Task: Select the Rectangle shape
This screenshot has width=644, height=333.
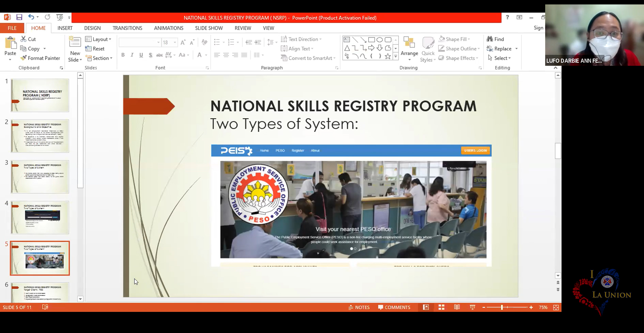Action: click(x=371, y=40)
